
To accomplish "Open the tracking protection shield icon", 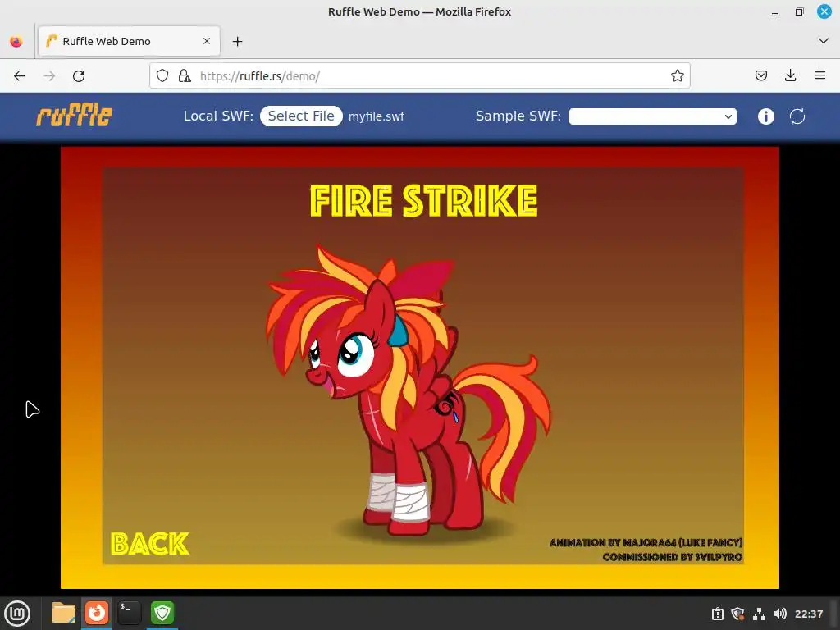I will (162, 76).
